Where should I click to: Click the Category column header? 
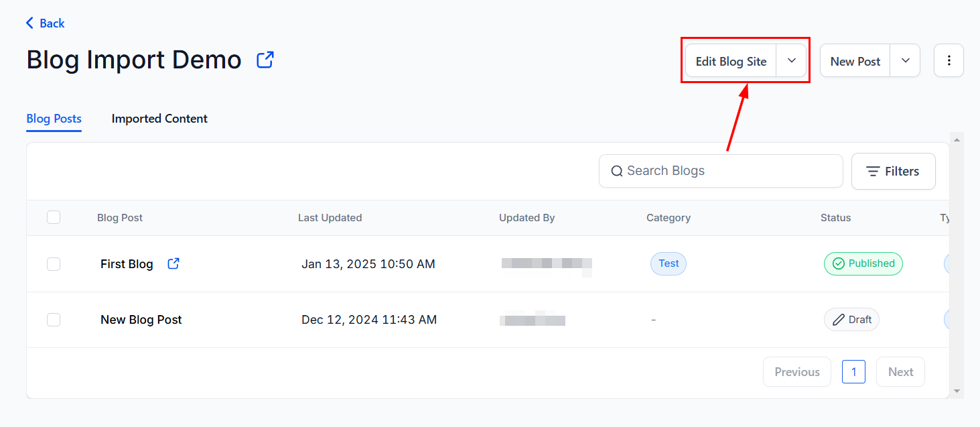click(669, 218)
